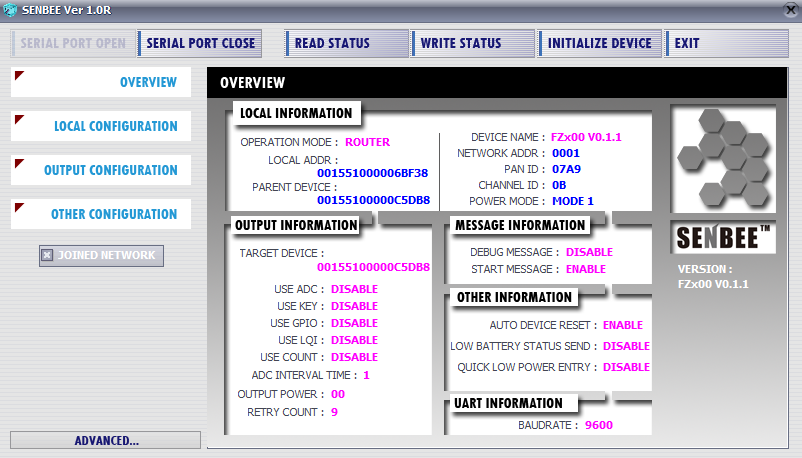Image resolution: width=802 pixels, height=458 pixels.
Task: Close the SENBEE window
Action: pyautogui.click(x=791, y=10)
